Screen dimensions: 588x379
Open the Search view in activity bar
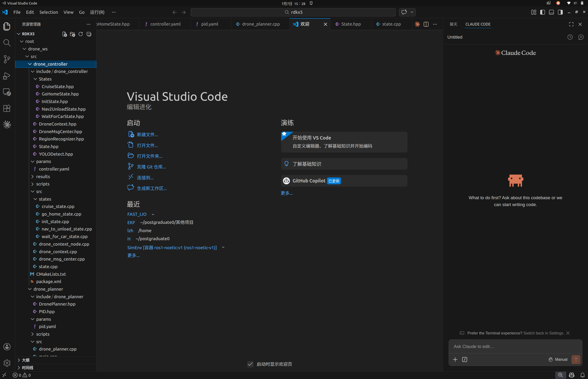7,43
